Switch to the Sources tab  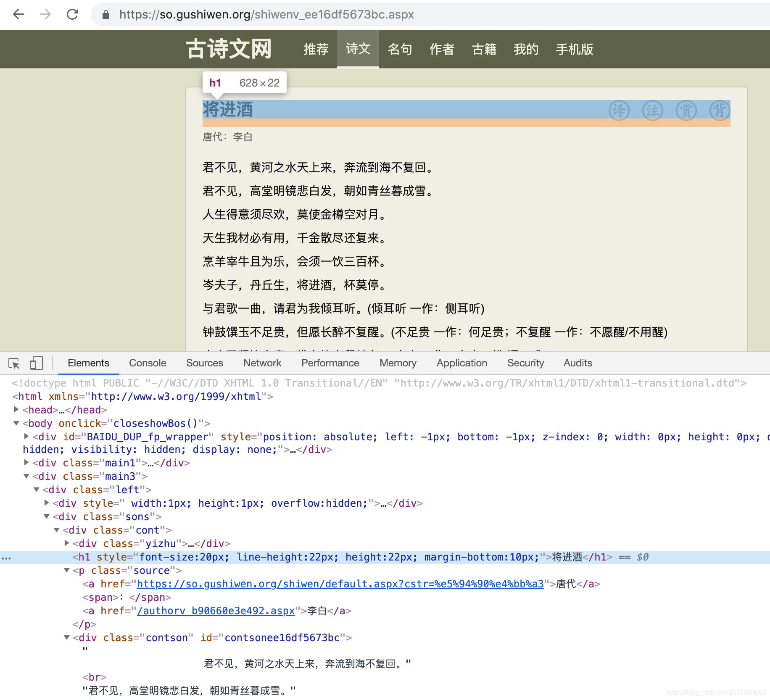coord(205,363)
